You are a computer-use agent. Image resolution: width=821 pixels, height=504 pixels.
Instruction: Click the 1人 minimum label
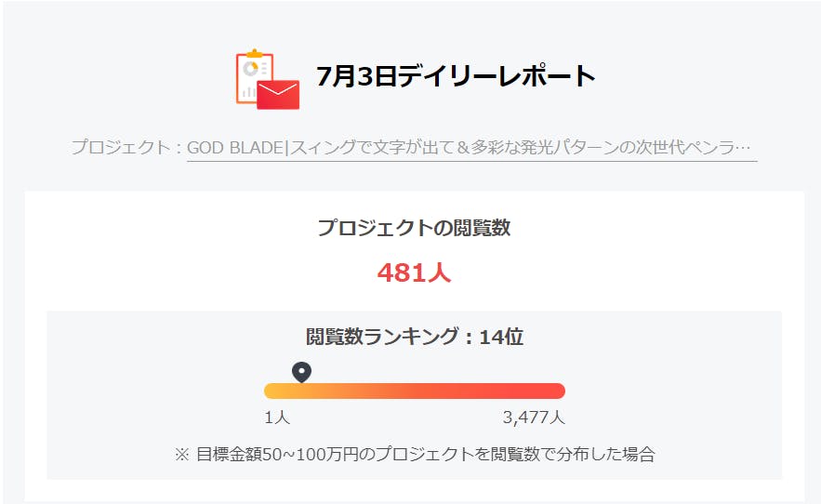pos(277,418)
